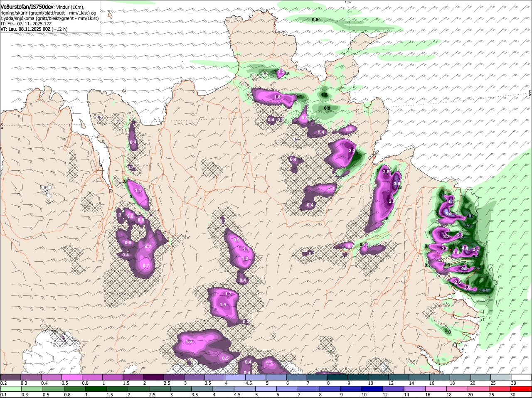532x398 pixels.
Task: Click the 5.6 precipitation value on the map
Action: coord(448,213)
